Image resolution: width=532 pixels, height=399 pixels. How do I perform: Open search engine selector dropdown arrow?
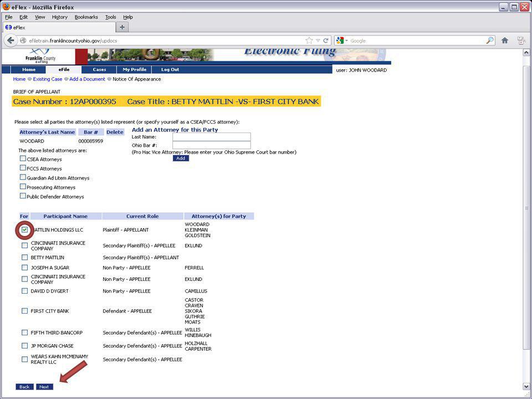(x=346, y=40)
